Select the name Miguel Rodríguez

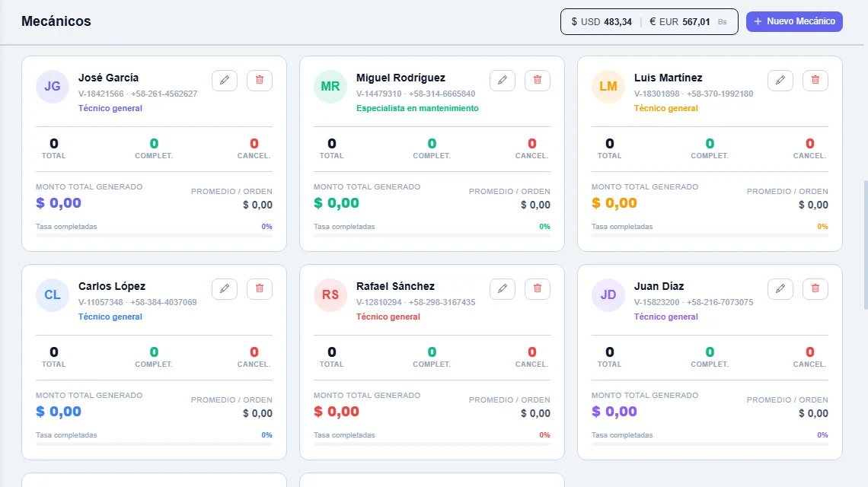click(400, 78)
